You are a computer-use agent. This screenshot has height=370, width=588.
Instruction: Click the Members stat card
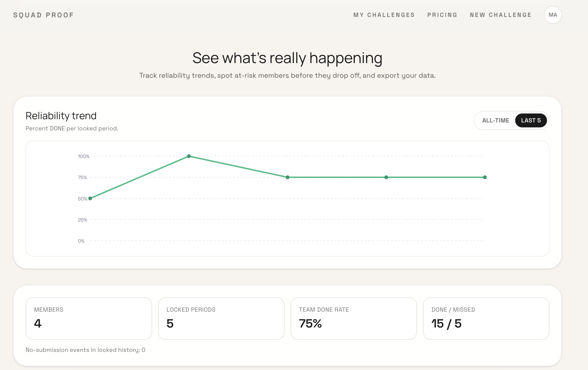tap(89, 318)
